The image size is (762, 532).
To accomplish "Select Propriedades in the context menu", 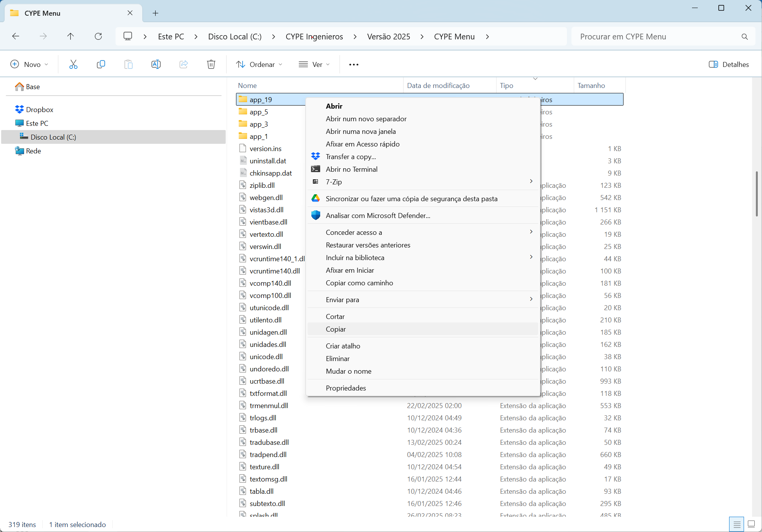I will click(x=346, y=388).
